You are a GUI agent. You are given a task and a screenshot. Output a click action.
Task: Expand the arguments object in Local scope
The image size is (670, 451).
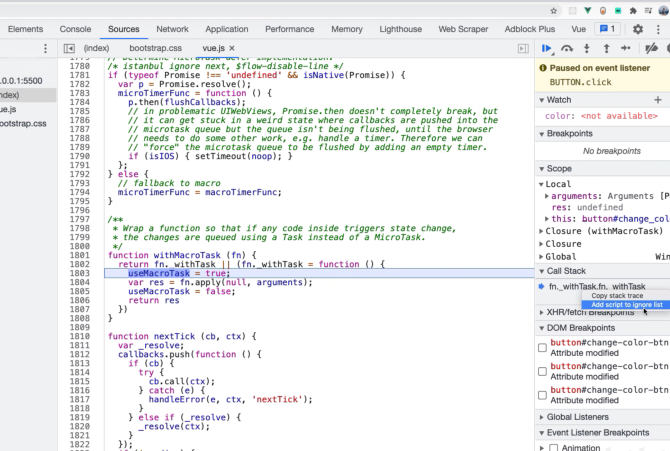(x=547, y=196)
